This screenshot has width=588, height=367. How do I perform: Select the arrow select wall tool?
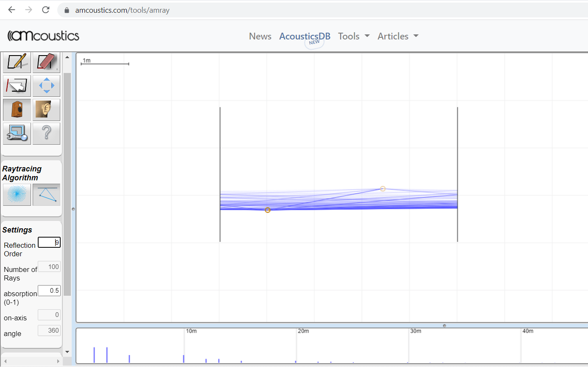pyautogui.click(x=17, y=86)
